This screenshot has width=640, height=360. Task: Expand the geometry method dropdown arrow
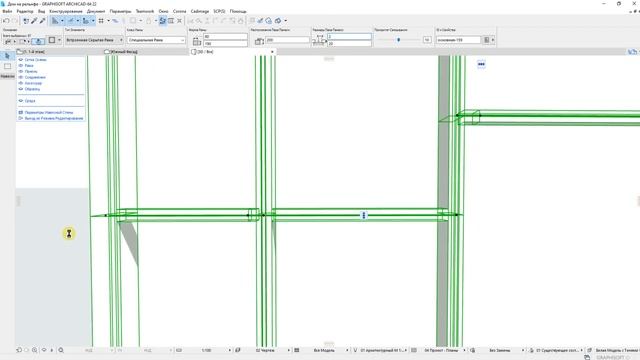tap(59, 40)
